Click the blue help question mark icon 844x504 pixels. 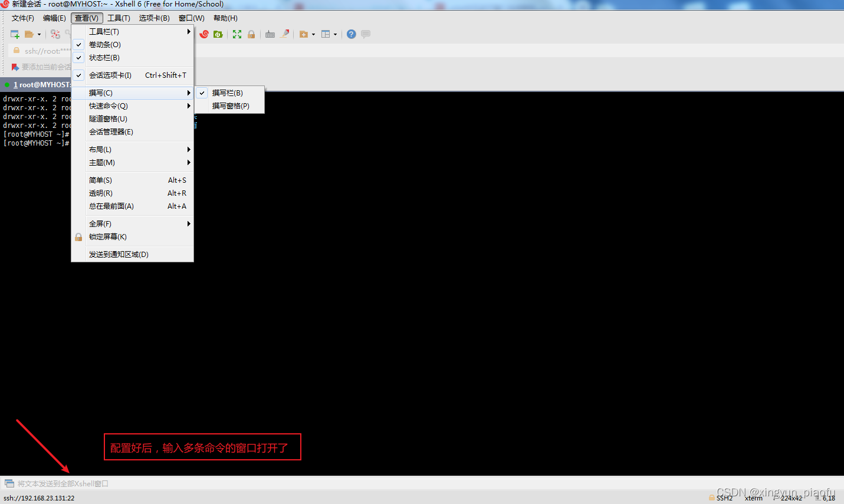pyautogui.click(x=351, y=34)
